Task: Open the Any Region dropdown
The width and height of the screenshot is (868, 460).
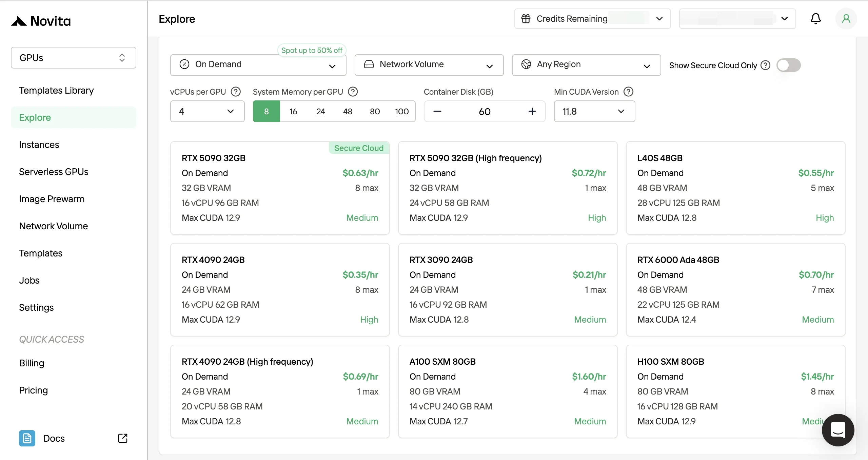Action: [586, 65]
